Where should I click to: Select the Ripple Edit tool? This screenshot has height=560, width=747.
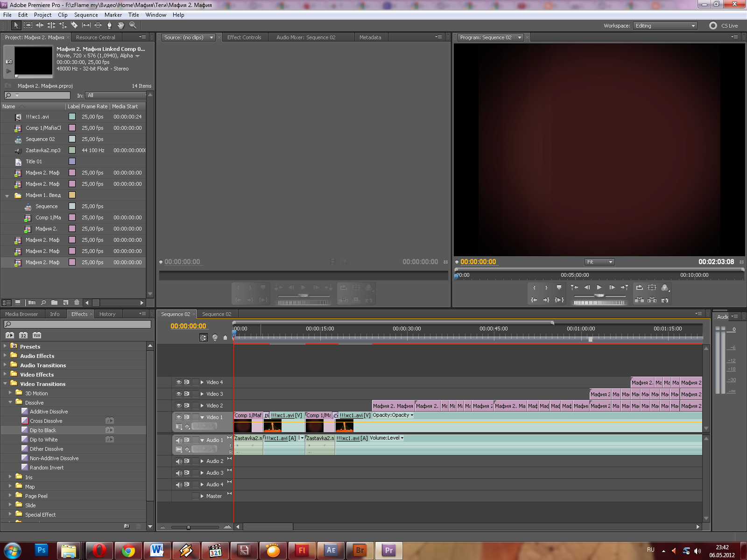click(x=40, y=26)
